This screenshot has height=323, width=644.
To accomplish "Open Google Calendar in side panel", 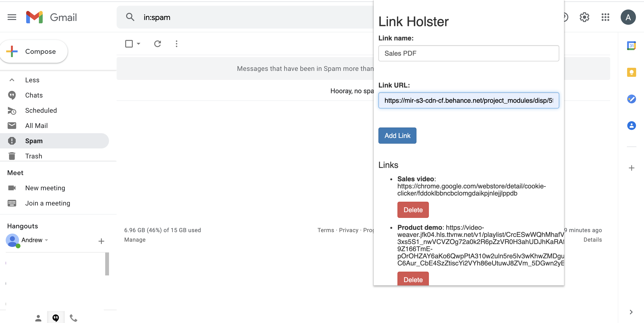I will click(631, 46).
